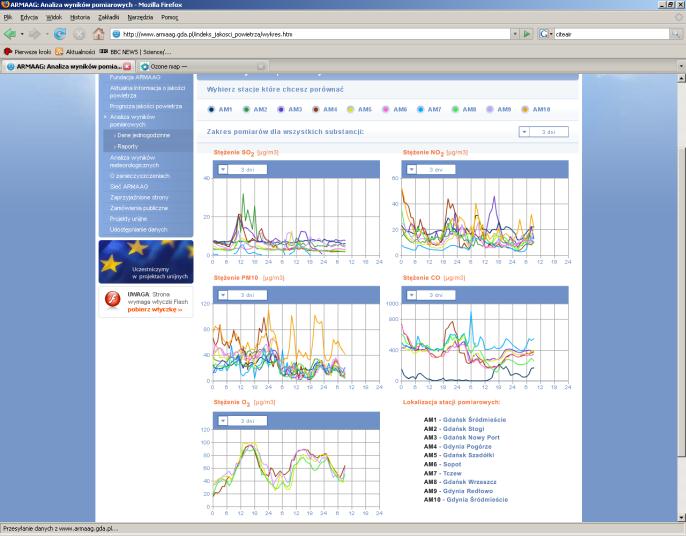Open the Narzędzia menu
686x536 pixels.
tap(140, 18)
